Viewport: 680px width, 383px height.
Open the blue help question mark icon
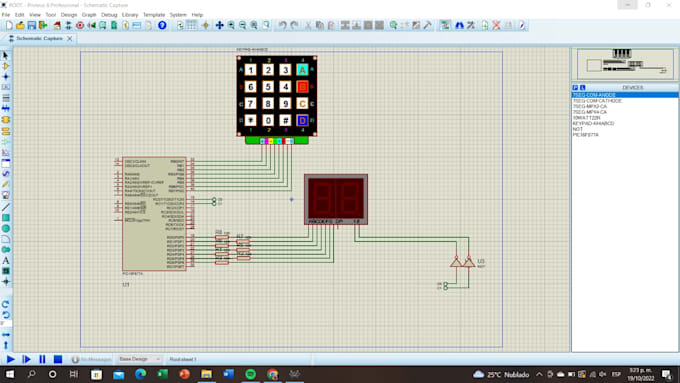[162, 25]
